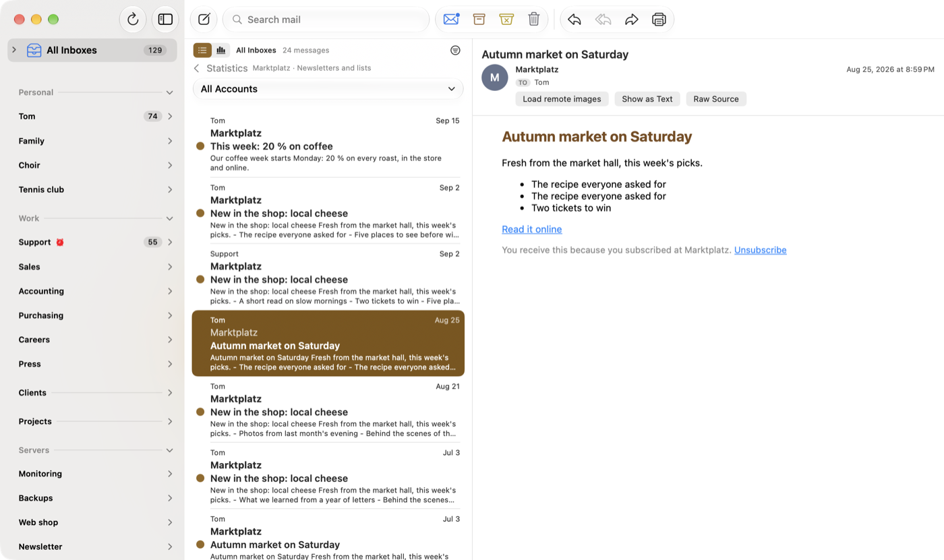This screenshot has height=560, width=944.
Task: Open the message filter icon
Action: (455, 51)
